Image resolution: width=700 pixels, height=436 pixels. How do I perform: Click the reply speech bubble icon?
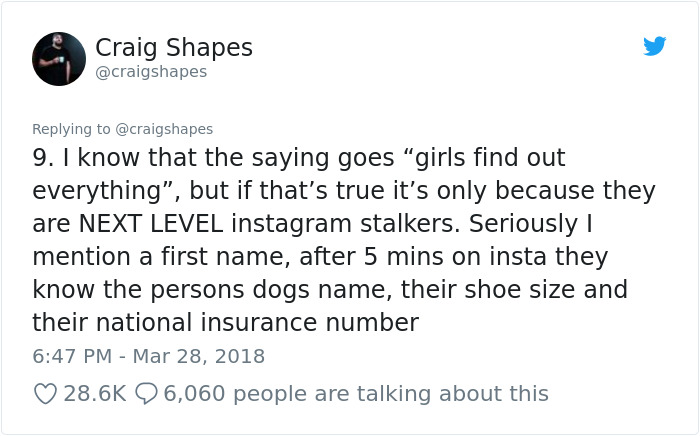[x=145, y=394]
